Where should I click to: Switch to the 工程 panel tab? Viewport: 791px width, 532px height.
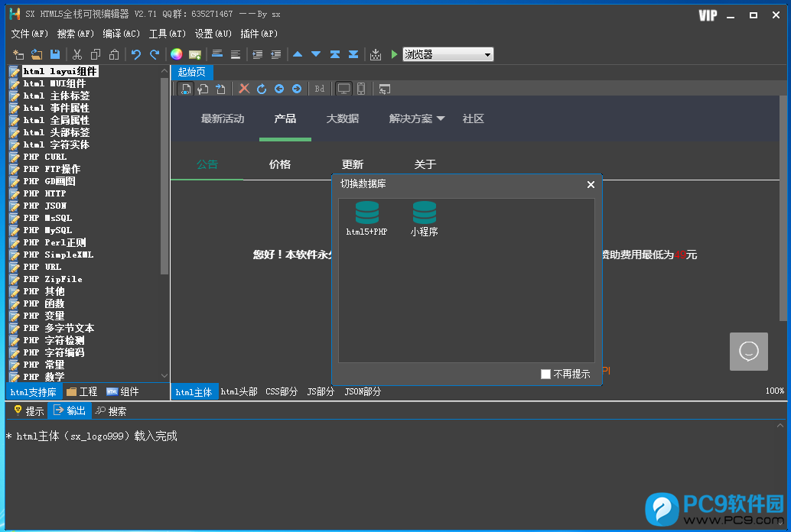tap(82, 392)
